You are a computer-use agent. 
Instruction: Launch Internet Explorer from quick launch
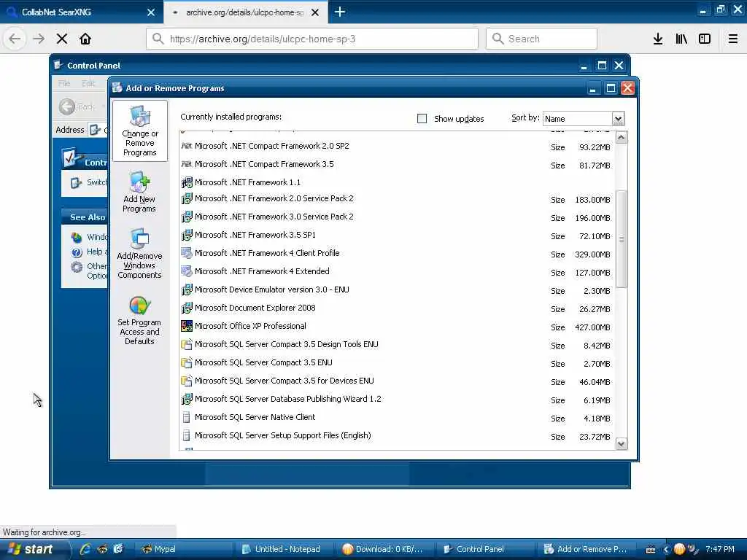[x=86, y=549]
